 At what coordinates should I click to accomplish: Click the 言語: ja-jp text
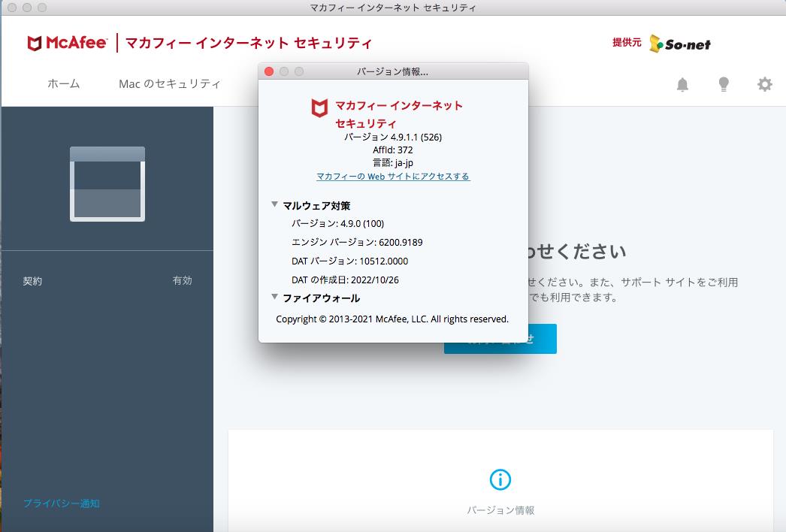[x=393, y=163]
